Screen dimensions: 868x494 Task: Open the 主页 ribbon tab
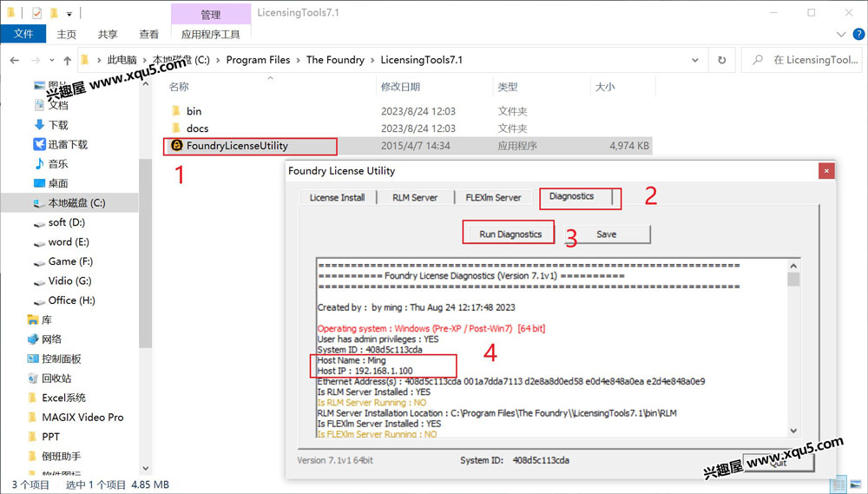pyautogui.click(x=67, y=35)
